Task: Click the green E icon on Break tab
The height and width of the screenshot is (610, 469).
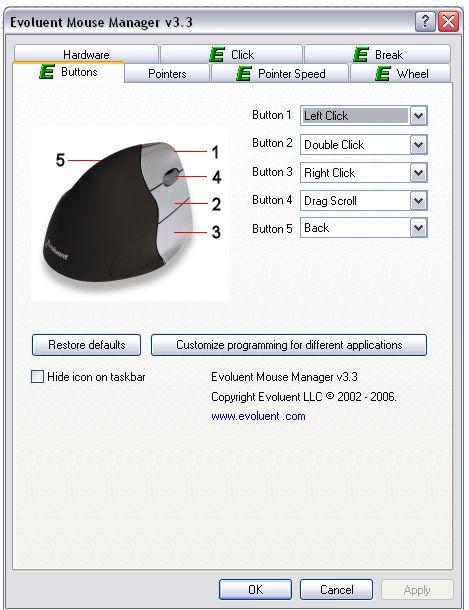Action: (x=360, y=54)
